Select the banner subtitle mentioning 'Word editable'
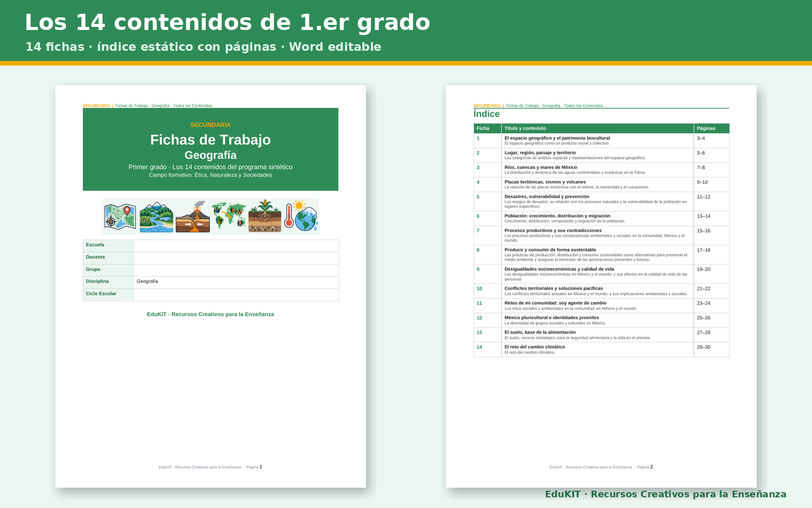This screenshot has height=508, width=812. point(204,47)
